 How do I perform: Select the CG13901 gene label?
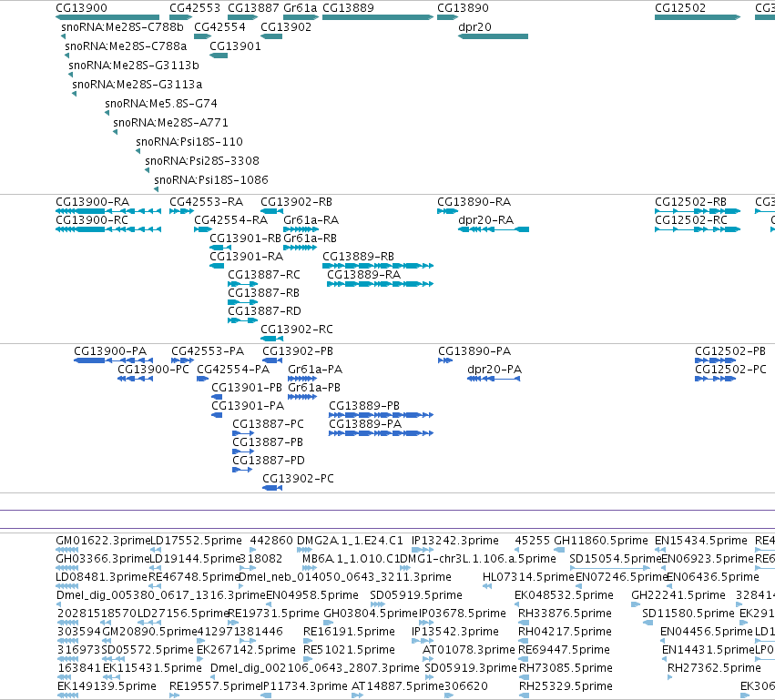[235, 46]
